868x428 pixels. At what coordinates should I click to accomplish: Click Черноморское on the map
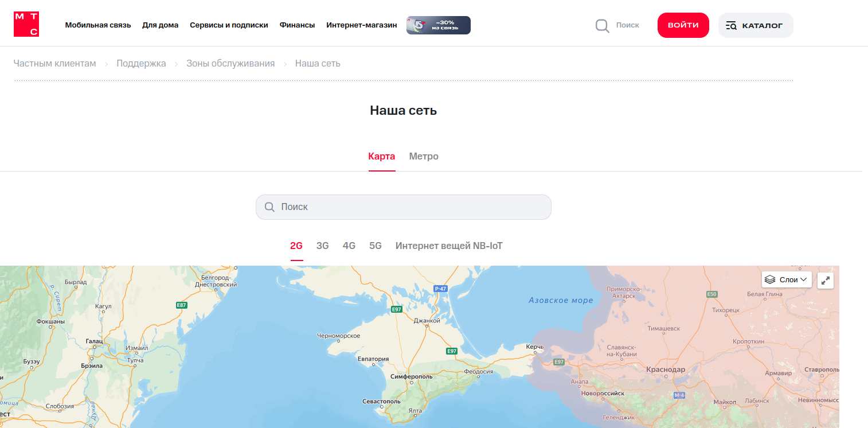click(x=339, y=336)
